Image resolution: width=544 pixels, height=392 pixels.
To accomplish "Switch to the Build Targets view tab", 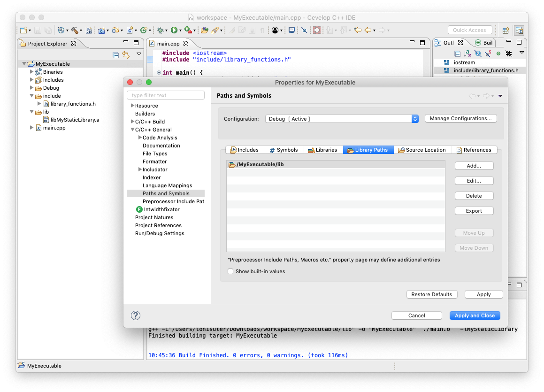I will click(484, 43).
